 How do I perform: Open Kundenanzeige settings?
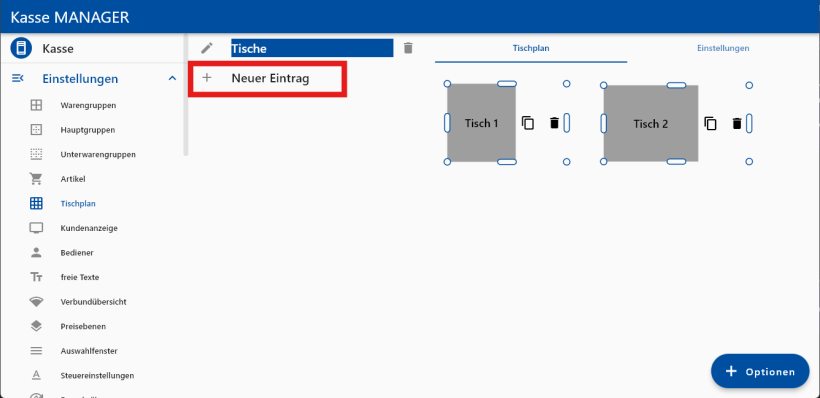[89, 228]
